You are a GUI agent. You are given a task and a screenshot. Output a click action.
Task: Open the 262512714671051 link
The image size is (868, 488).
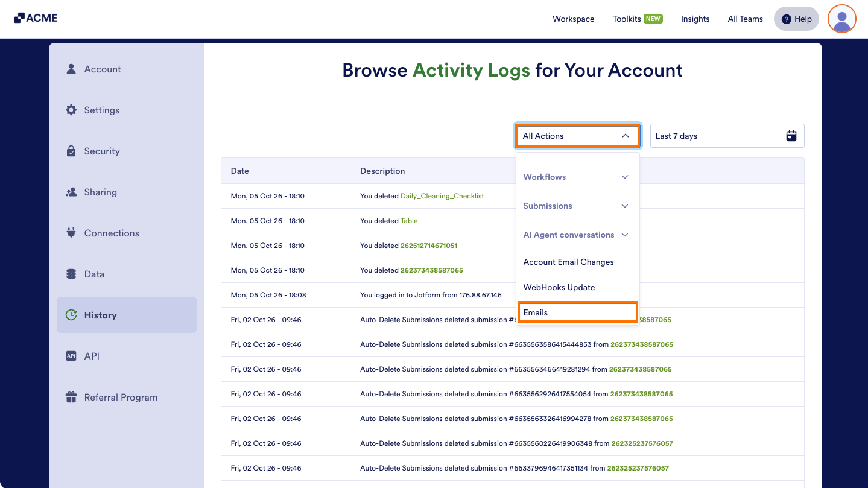click(429, 246)
